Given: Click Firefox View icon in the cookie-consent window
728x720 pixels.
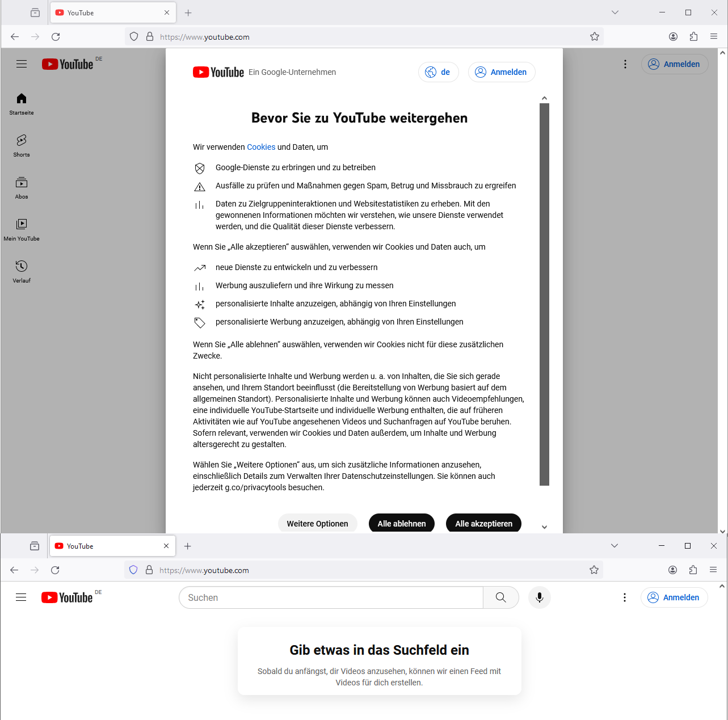Looking at the screenshot, I should (35, 12).
